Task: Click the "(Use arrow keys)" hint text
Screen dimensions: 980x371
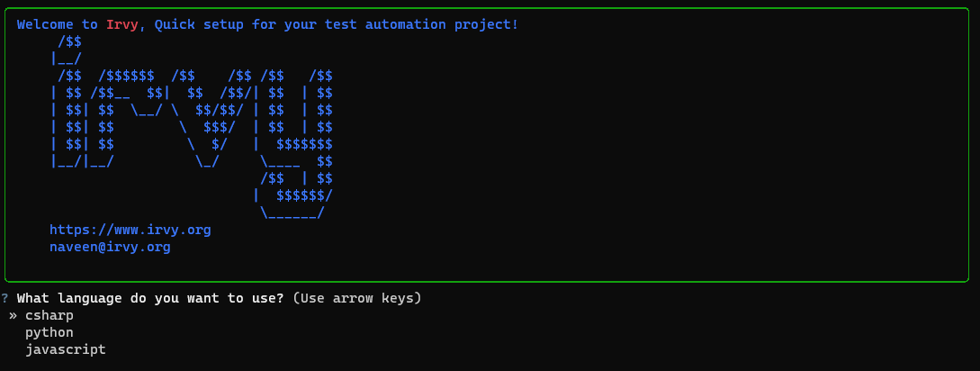Action: [356, 298]
